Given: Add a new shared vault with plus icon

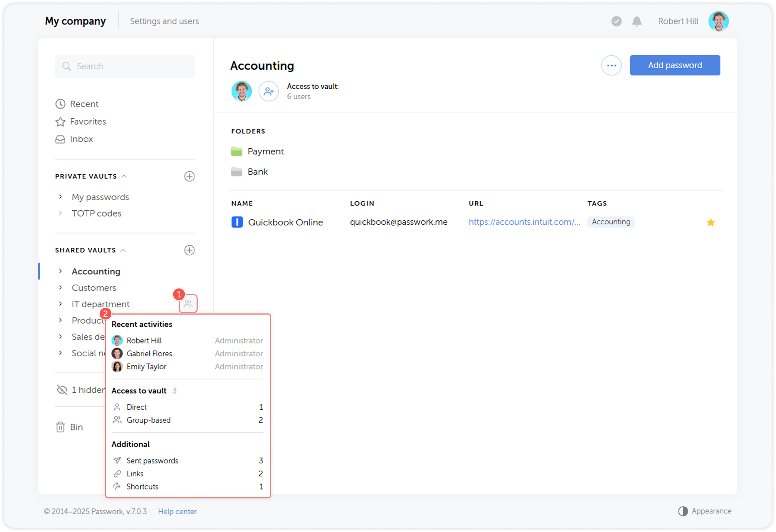Looking at the screenshot, I should click(x=189, y=250).
